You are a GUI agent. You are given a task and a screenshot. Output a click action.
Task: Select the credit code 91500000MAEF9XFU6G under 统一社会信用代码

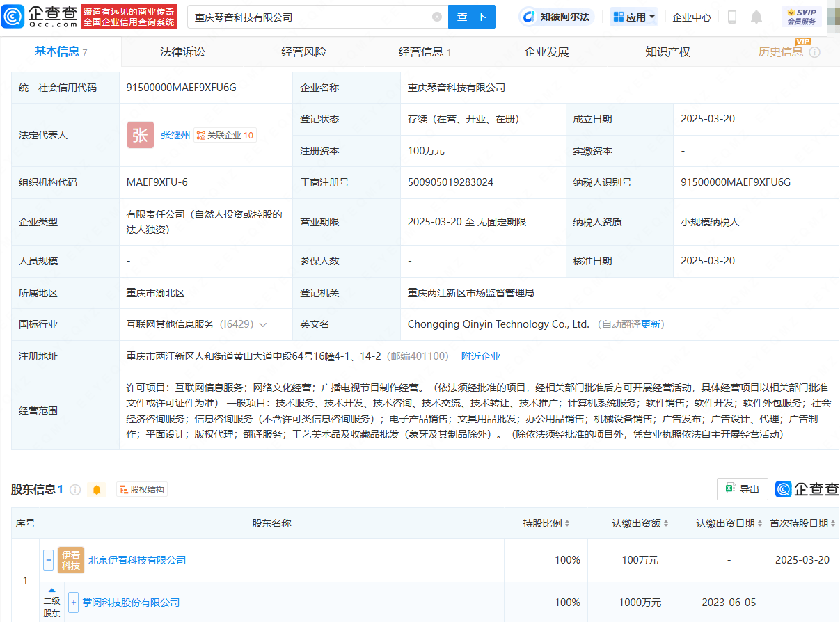point(182,88)
